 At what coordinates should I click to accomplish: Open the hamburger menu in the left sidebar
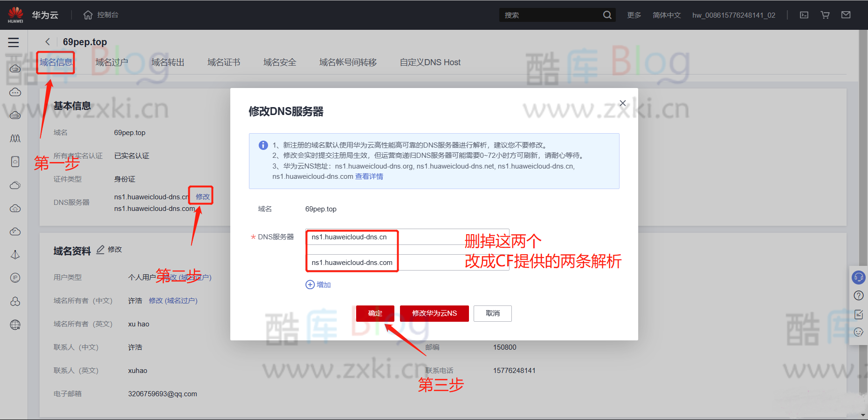tap(13, 42)
